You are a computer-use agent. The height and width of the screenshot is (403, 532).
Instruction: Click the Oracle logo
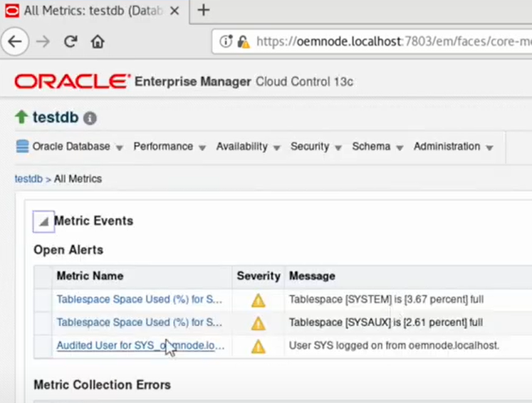click(x=72, y=81)
